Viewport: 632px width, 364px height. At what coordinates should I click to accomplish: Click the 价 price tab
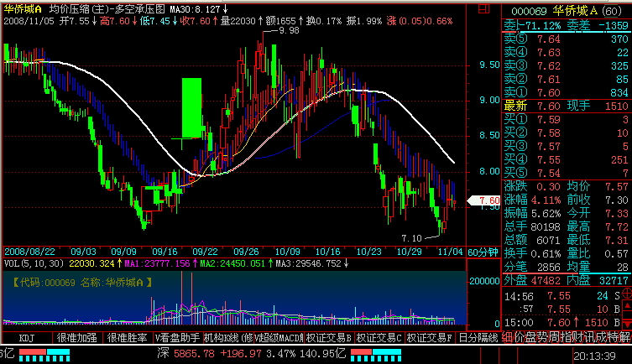click(519, 337)
